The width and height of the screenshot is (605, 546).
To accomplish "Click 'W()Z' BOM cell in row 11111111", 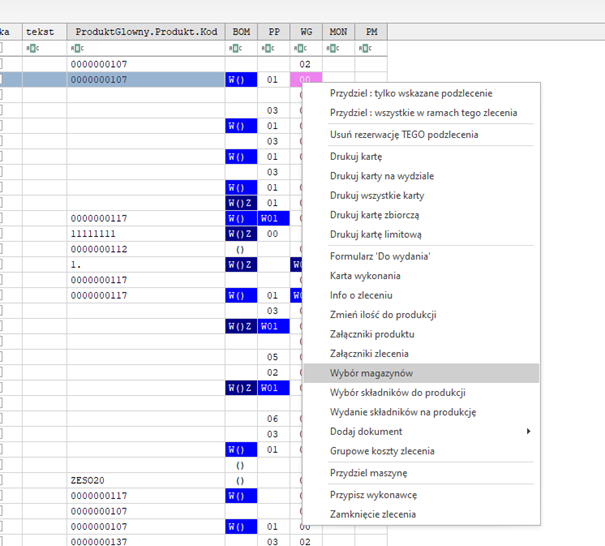I will tap(241, 234).
